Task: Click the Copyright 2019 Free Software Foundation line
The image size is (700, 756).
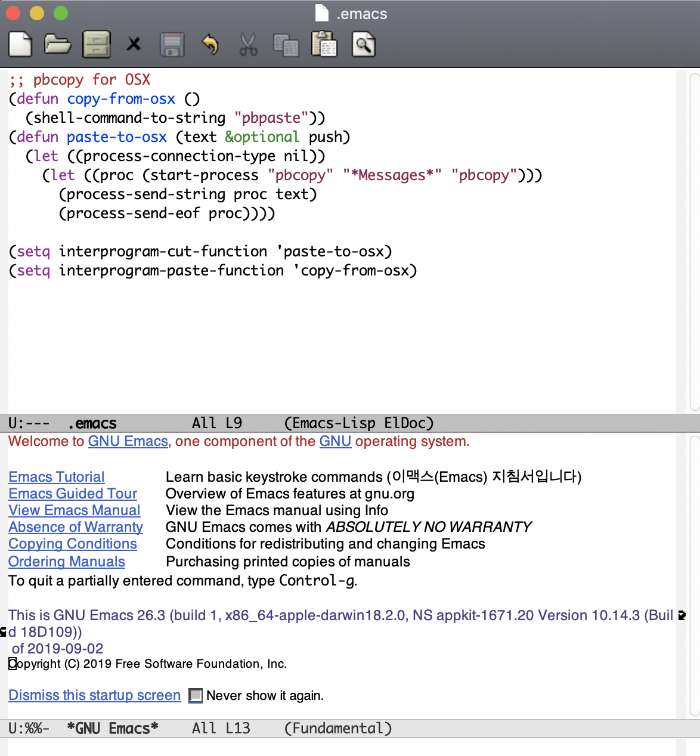Action: click(148, 664)
